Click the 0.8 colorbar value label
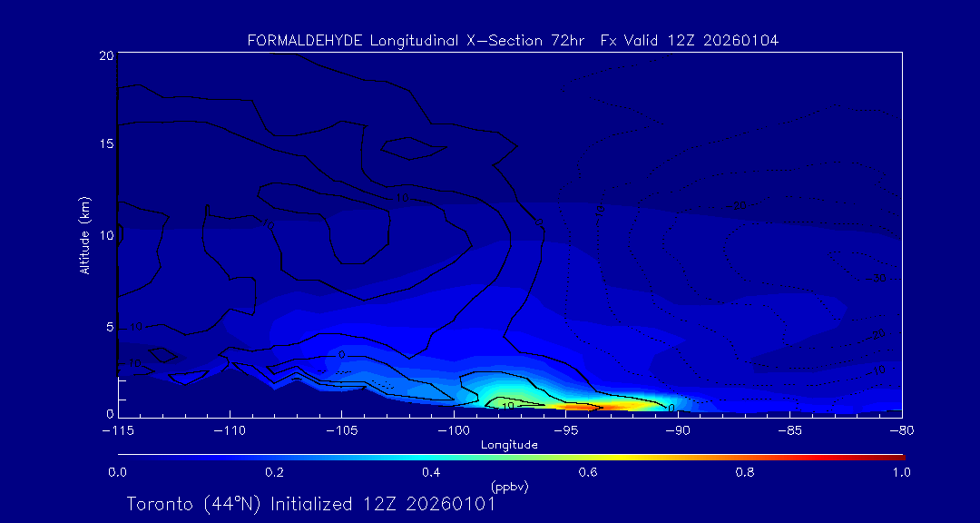980x523 pixels. click(745, 472)
